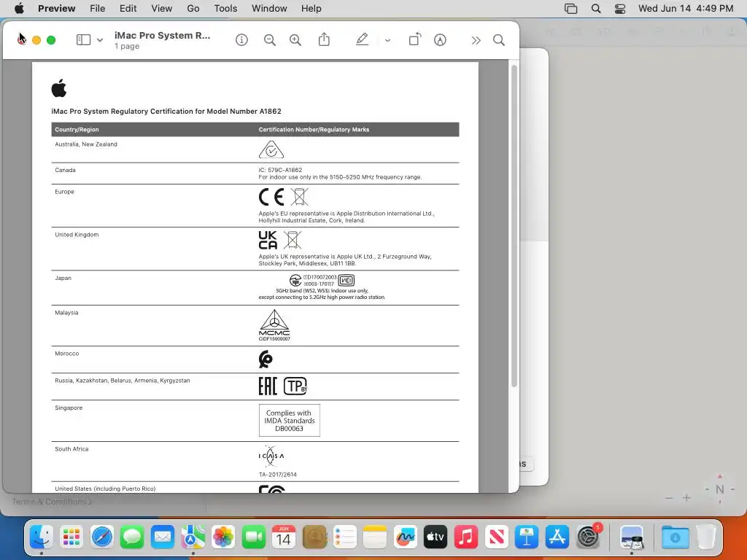Open the Go menu
The width and height of the screenshot is (747, 560).
tap(193, 8)
